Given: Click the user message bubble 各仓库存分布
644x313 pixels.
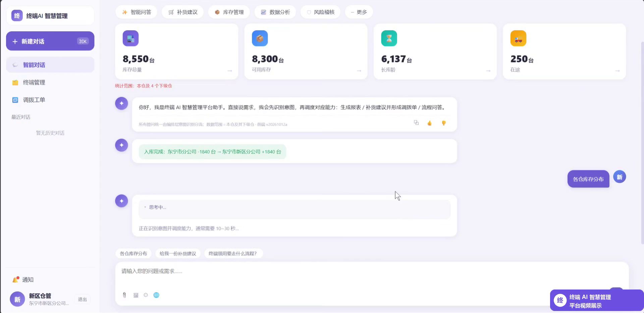Looking at the screenshot, I should (588, 179).
